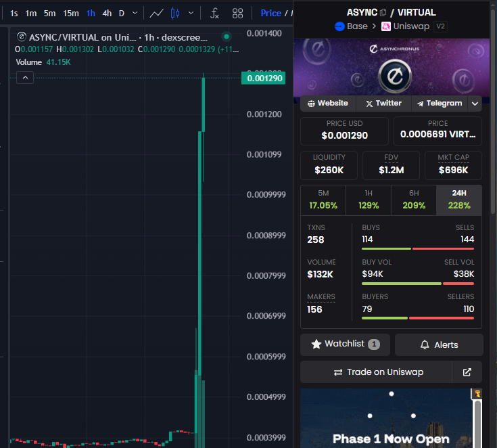
Task: Open the chart layout grid icon
Action: click(237, 14)
